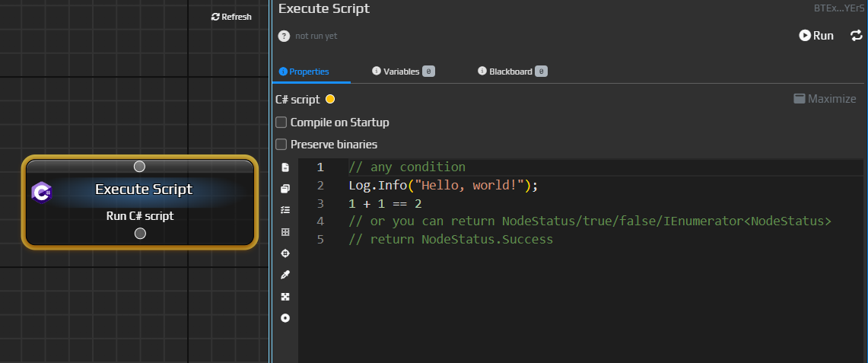Enable Compile on Startup checkbox
Viewport: 868px width, 363px height.
click(281, 123)
